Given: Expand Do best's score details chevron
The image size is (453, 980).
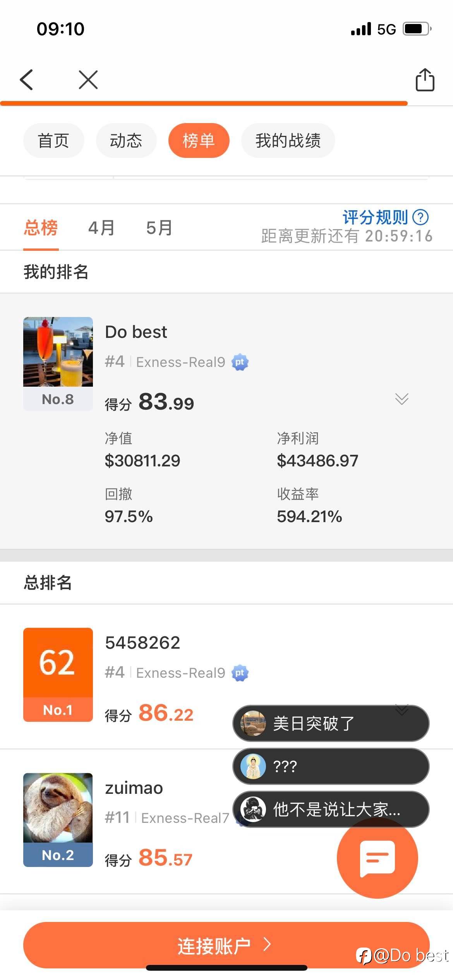Looking at the screenshot, I should (402, 399).
